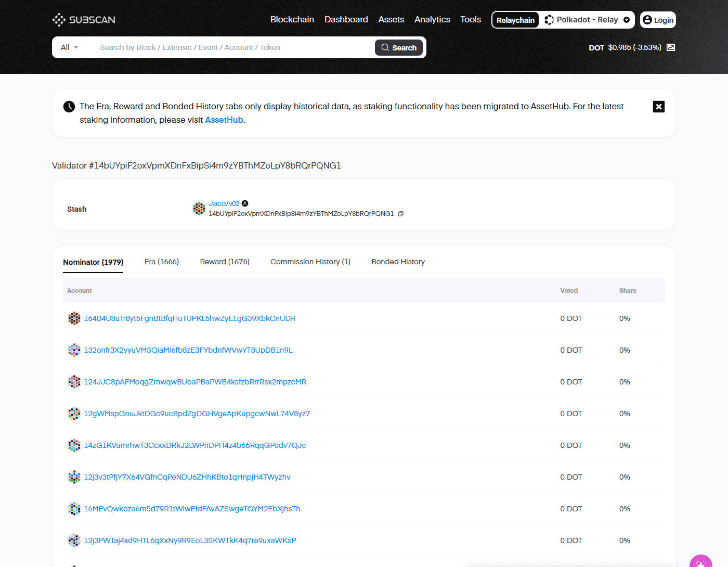Click the identicon for account 12j3v3tPfjY7X…
This screenshot has height=567, width=728.
74,477
